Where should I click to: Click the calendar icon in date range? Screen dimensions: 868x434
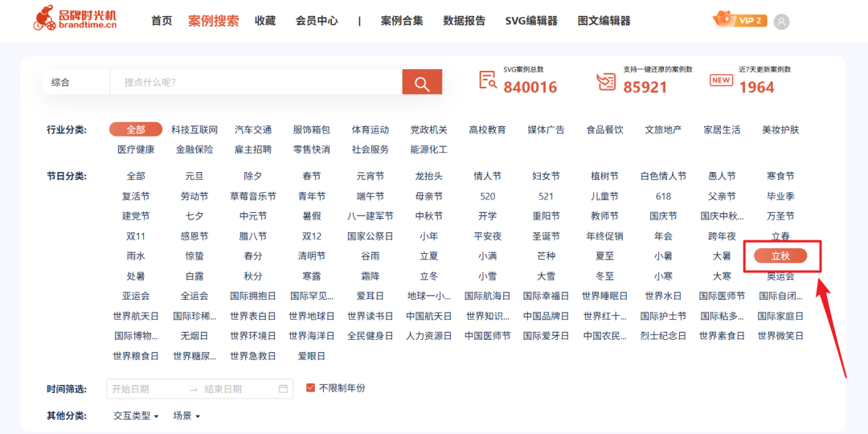tap(283, 389)
